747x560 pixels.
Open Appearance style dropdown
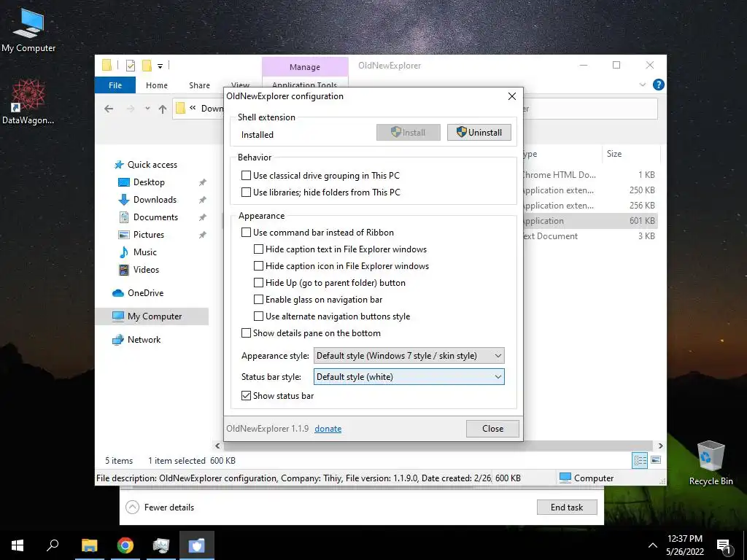409,356
